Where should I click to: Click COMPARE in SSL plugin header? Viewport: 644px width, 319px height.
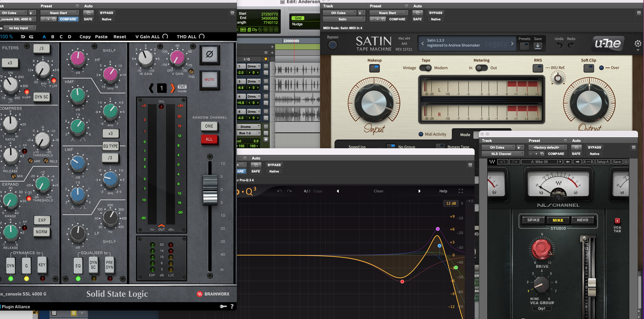pyautogui.click(x=68, y=19)
